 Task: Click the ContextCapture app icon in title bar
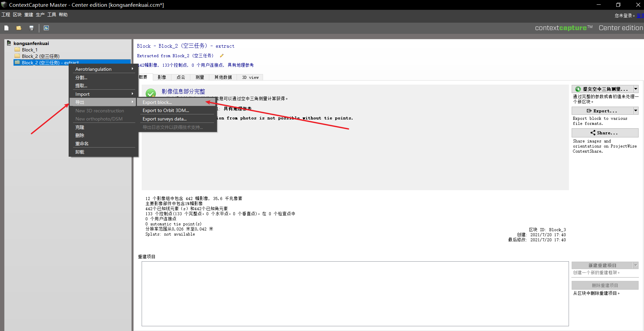click(4, 5)
